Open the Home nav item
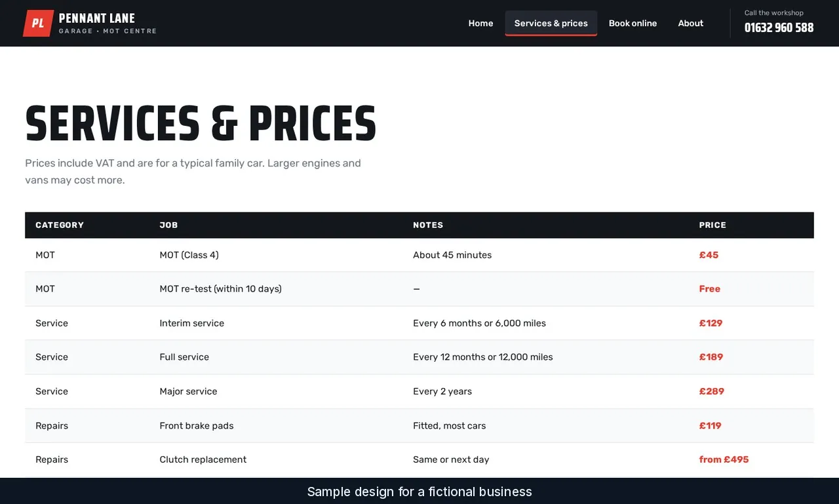Screen dimensions: 839x504 [x=480, y=23]
